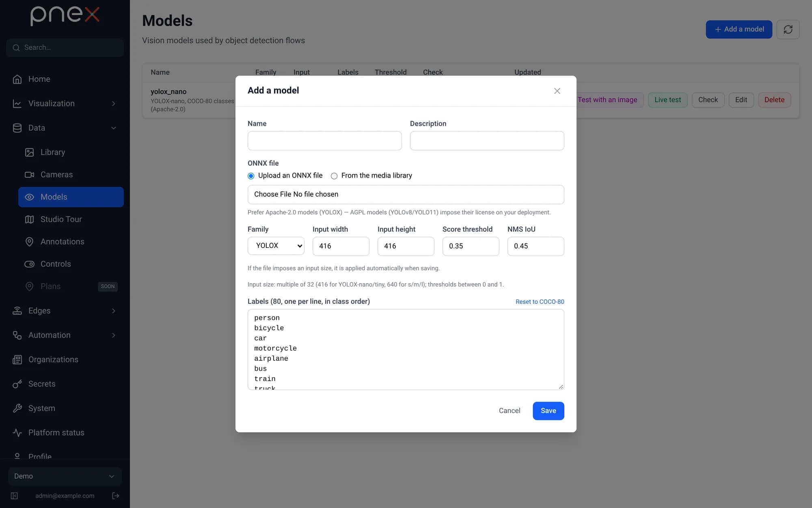Screen dimensions: 812x508
Task: Click the Description input field
Action: click(487, 141)
